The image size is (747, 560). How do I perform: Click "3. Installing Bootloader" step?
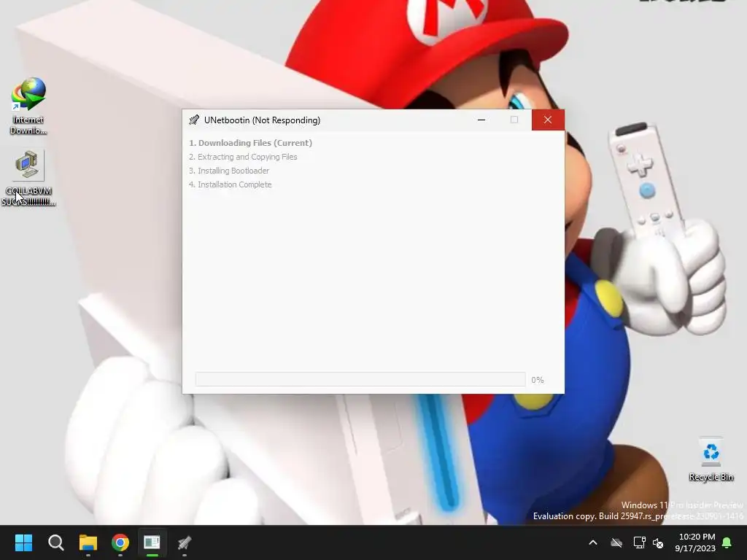229,171
